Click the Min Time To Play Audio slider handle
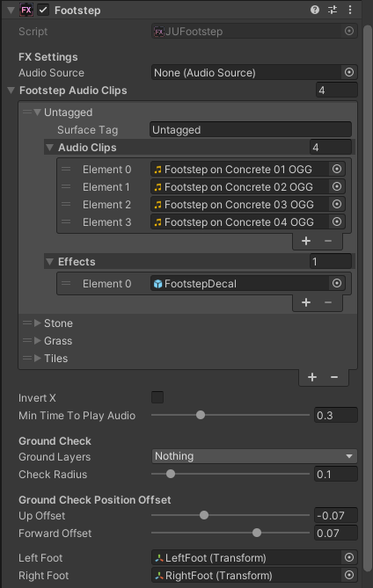The width and height of the screenshot is (373, 588). [201, 415]
